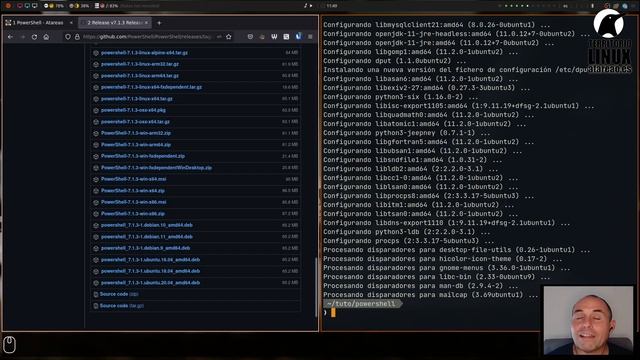Click file icon beside Source code (zip)
640x360 pixels.
click(x=96, y=294)
